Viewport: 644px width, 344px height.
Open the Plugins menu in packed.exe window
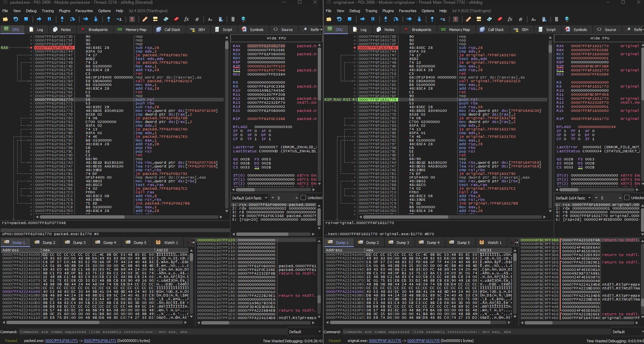pyautogui.click(x=64, y=11)
